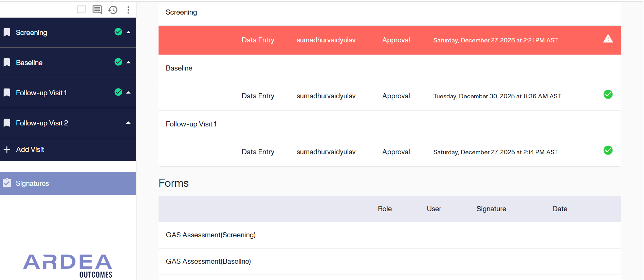Click the Role column header

385,209
